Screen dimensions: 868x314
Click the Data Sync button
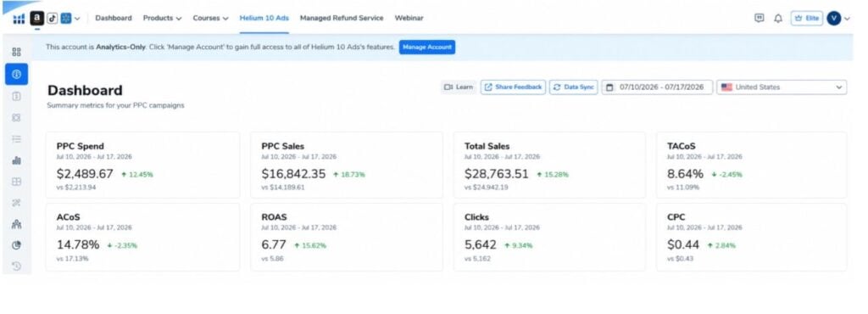coord(574,87)
